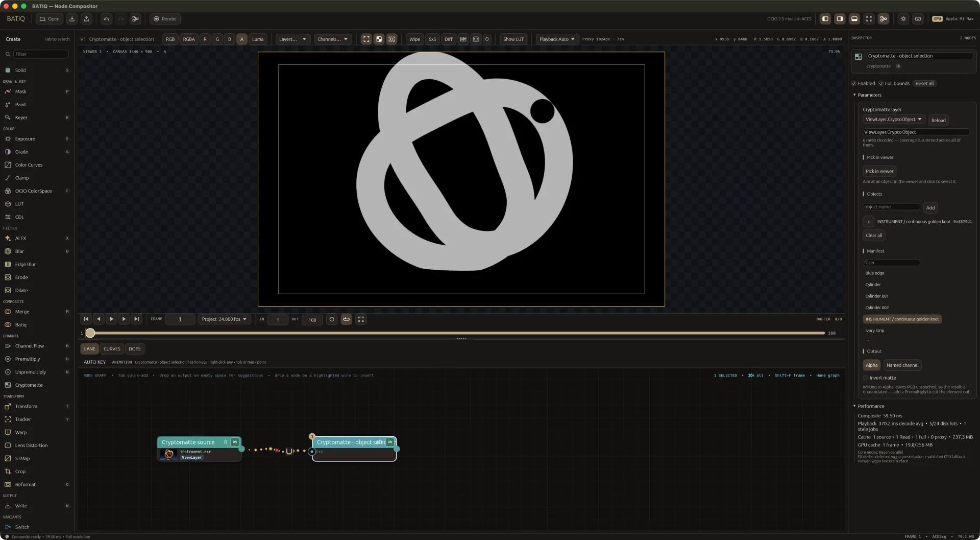
Task: Toggle AUTO KEY in animation bar
Action: (94, 362)
